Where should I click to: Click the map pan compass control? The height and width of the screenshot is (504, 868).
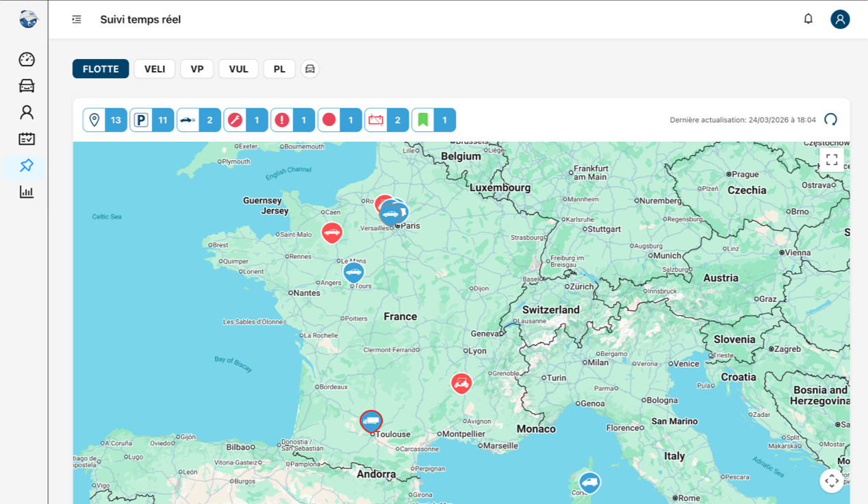[x=832, y=481]
